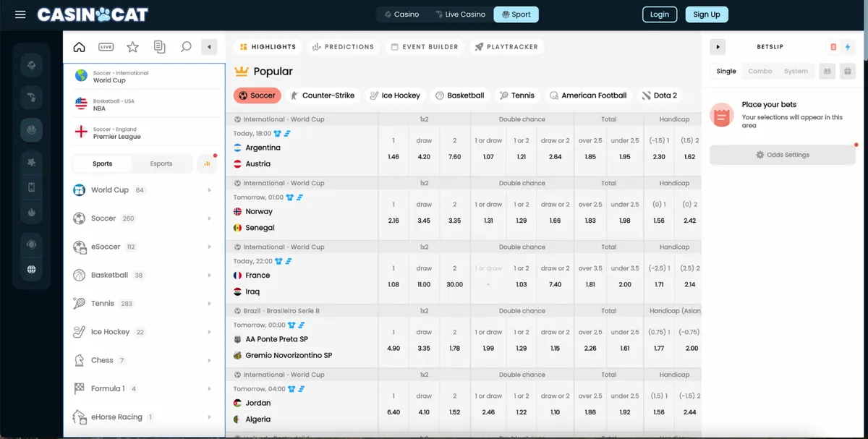Expand the Ice Hockey 22 category
The image size is (868, 439).
(x=143, y=332)
